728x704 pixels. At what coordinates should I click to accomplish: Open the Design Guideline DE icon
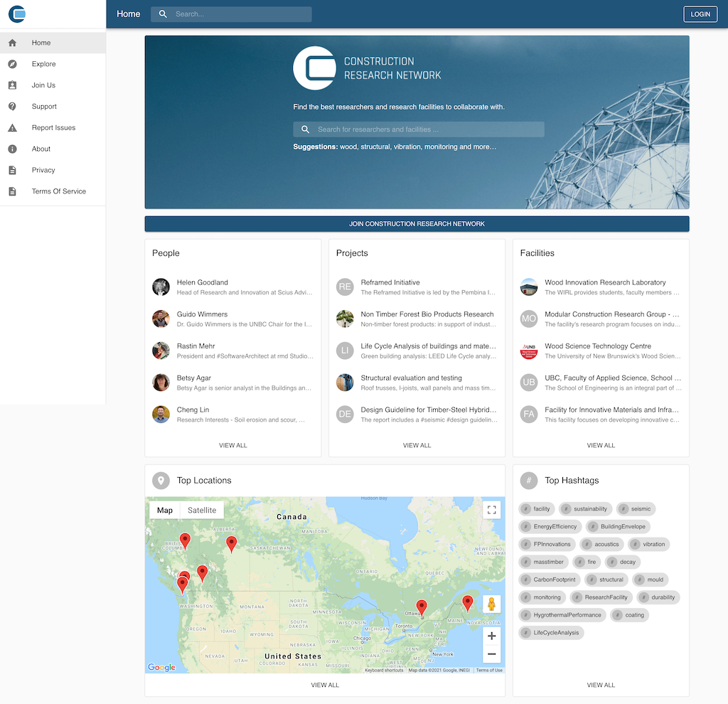point(345,415)
